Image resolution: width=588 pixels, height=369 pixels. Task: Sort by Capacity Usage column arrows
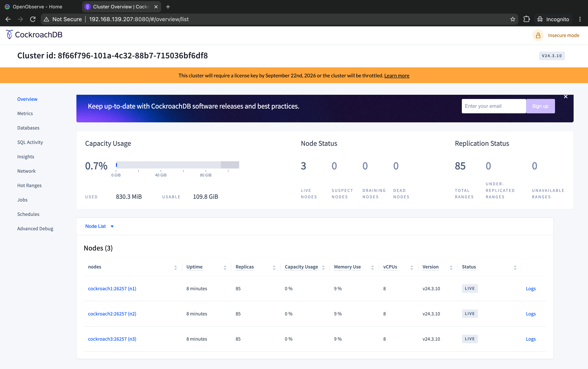pos(323,268)
